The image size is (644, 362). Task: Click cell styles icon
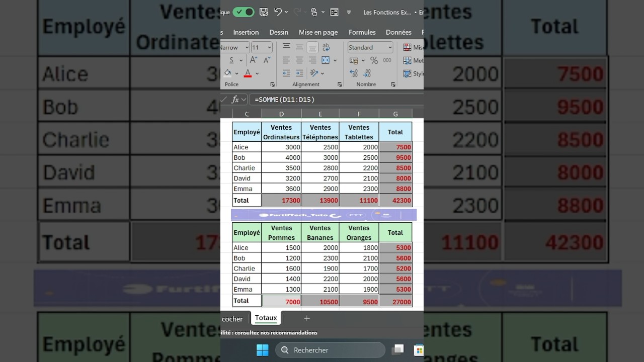point(407,73)
